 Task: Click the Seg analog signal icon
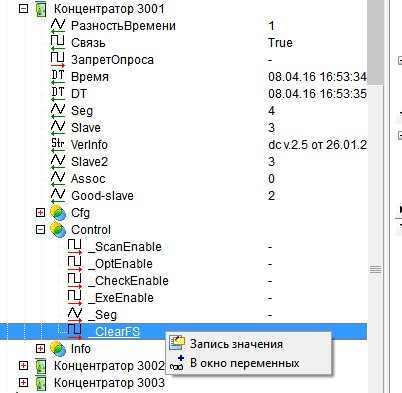point(58,111)
